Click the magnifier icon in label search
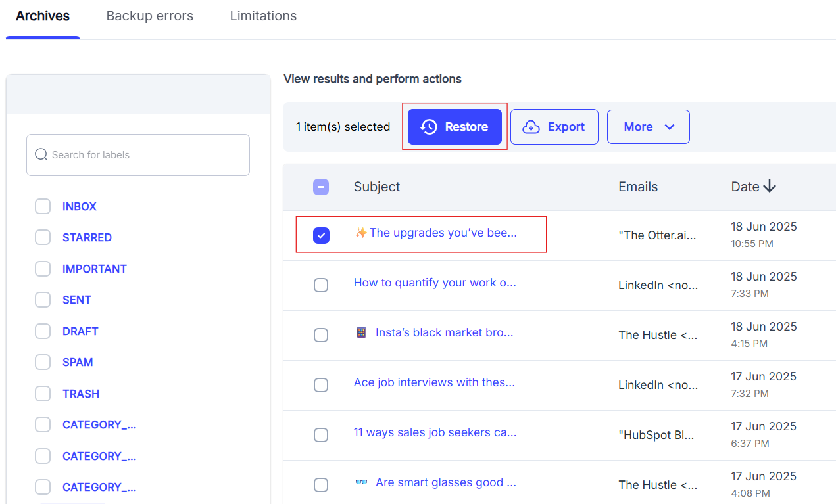836x504 pixels. click(x=41, y=154)
